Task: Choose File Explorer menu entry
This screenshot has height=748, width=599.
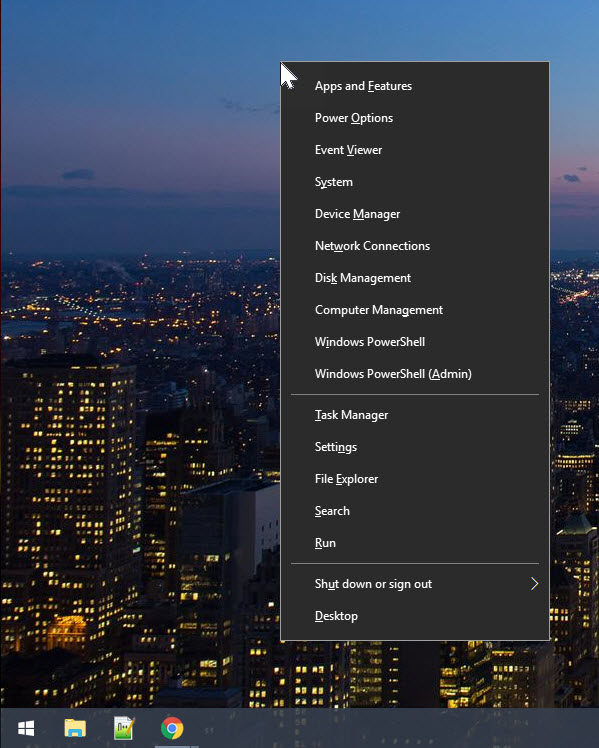Action: coord(415,478)
